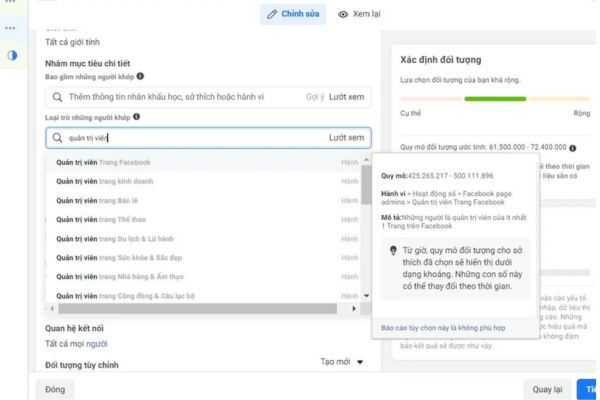Click info icon beside 'Bao gồm những người khớp'
Viewport: 600px width, 400px height.
pos(141,76)
